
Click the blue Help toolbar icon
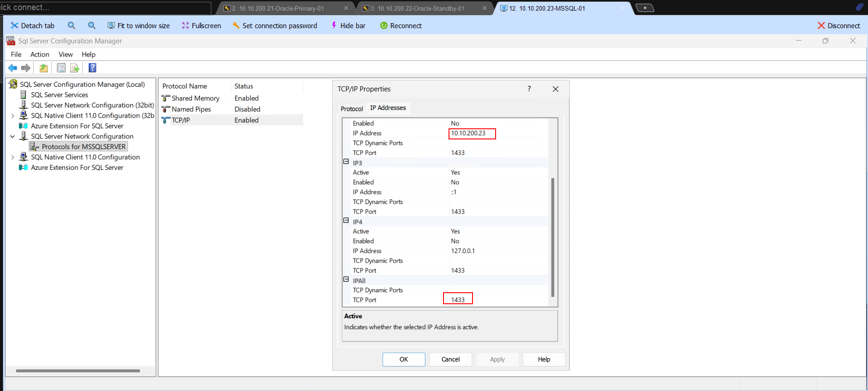(92, 68)
